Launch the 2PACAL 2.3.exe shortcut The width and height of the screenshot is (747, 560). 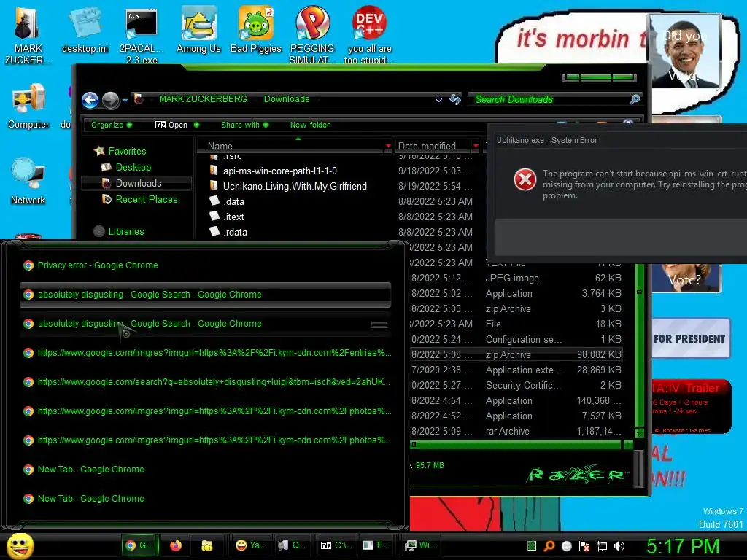pyautogui.click(x=142, y=34)
